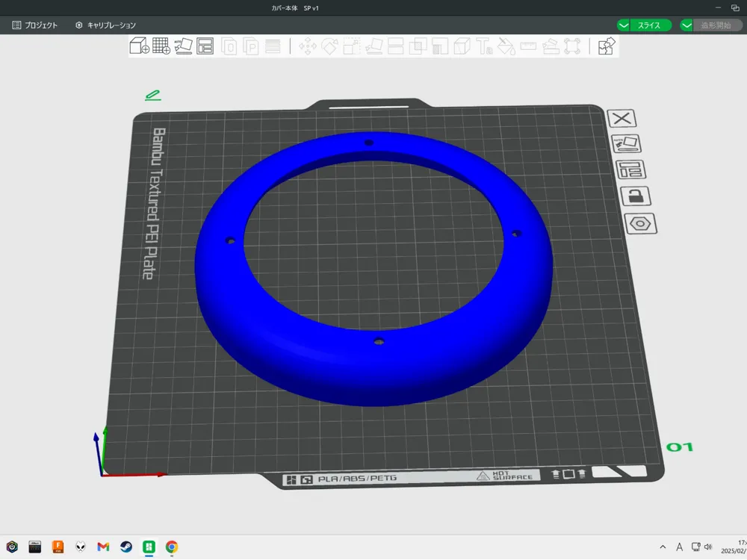Show hidden system tray icons chevron

click(x=663, y=547)
